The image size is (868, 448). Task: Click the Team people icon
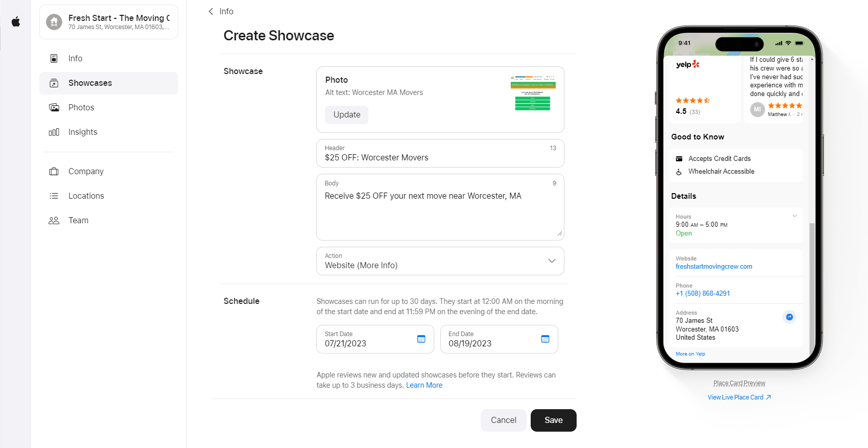[x=54, y=221]
